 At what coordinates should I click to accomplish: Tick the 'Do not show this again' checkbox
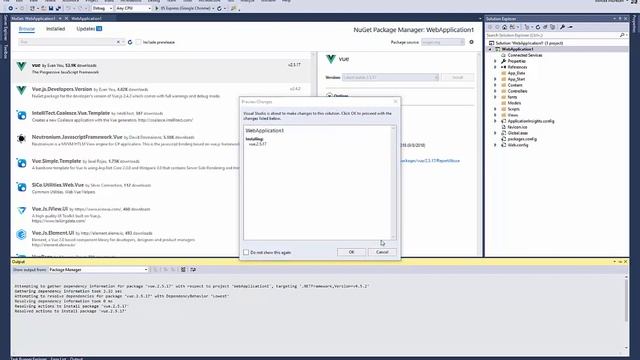pyautogui.click(x=246, y=252)
